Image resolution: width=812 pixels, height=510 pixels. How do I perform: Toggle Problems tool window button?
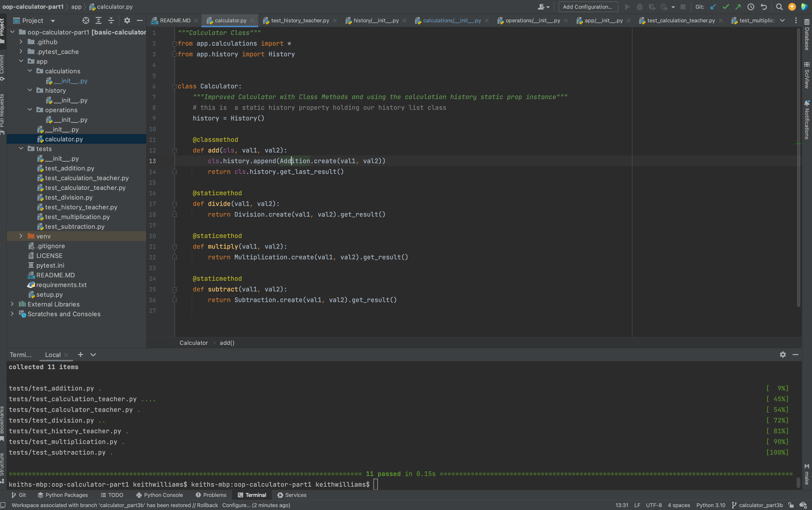(211, 495)
